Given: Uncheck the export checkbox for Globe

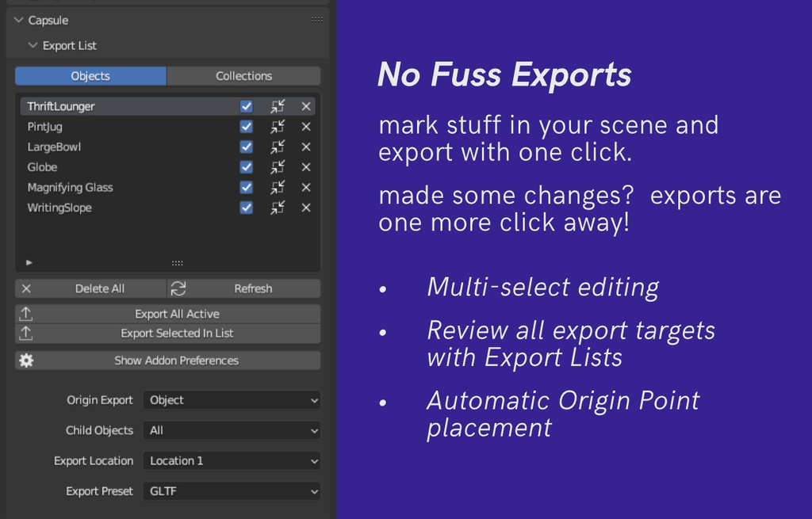Looking at the screenshot, I should coord(248,167).
